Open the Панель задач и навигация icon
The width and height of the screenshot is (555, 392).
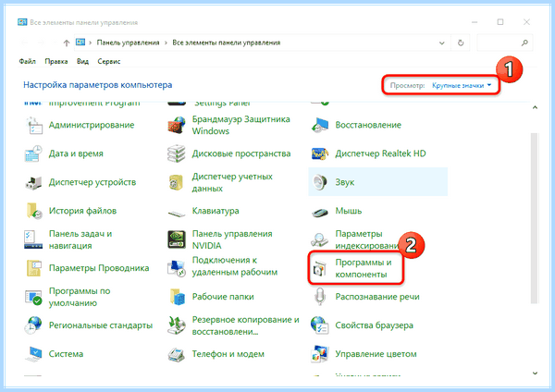33,239
